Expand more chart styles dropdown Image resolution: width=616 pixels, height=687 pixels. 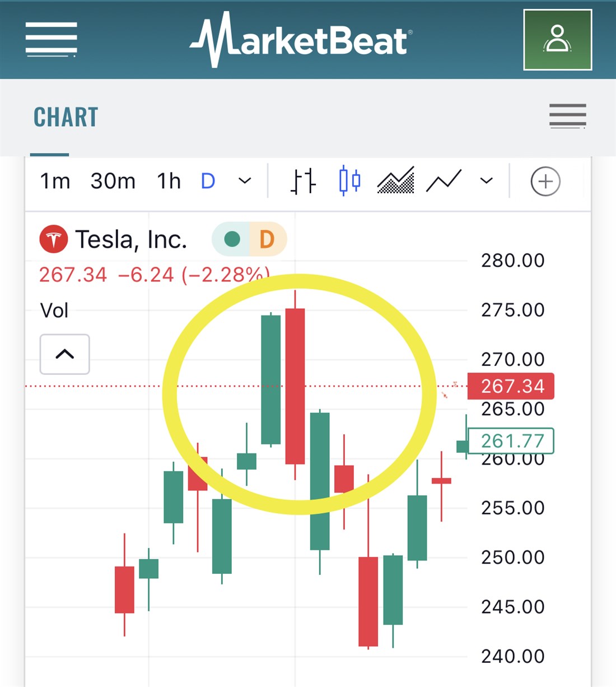(487, 181)
